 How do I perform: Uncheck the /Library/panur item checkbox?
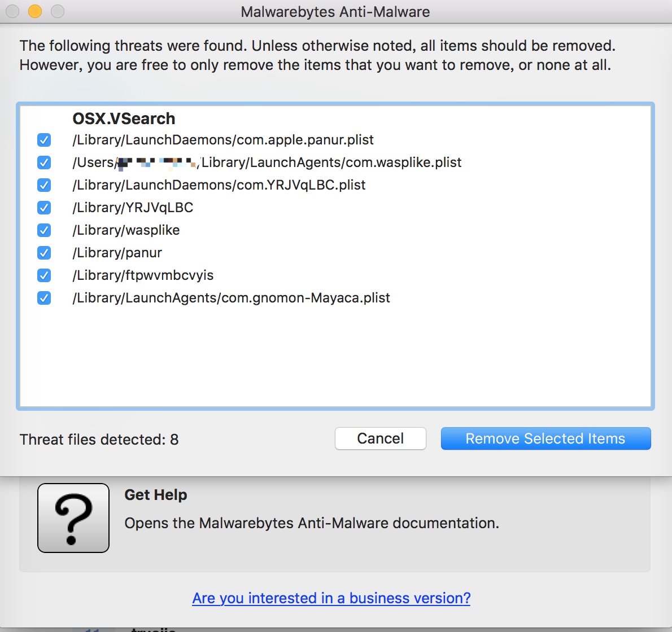(44, 253)
